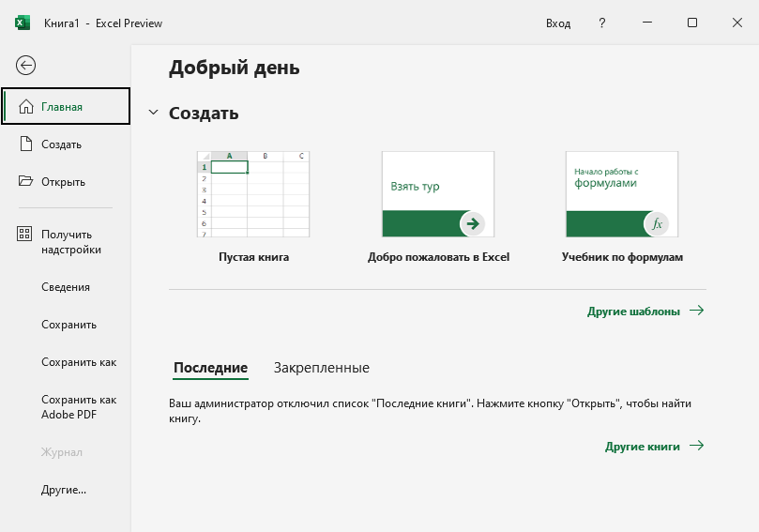Choose Сохранить in the sidebar
Viewport: 759px width, 532px height.
click(66, 325)
